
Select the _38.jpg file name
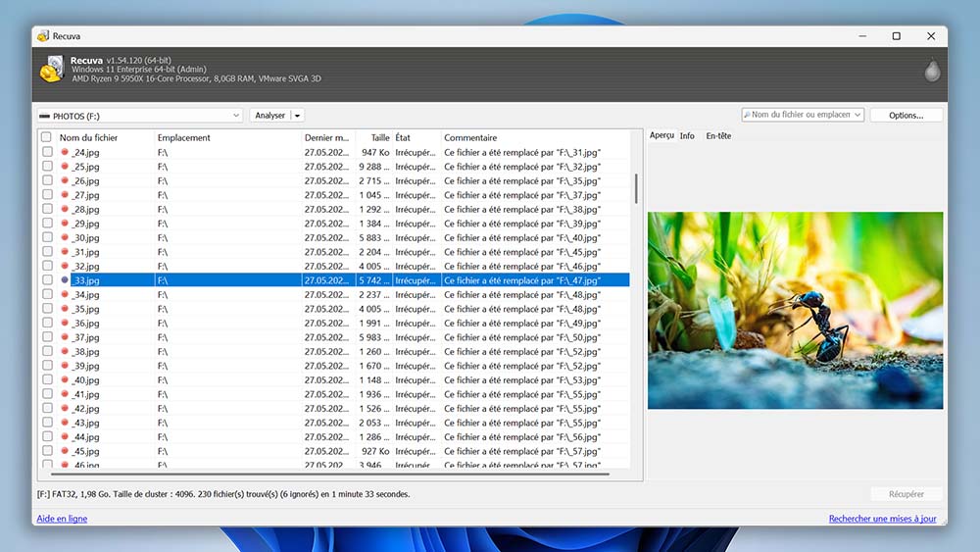[86, 351]
